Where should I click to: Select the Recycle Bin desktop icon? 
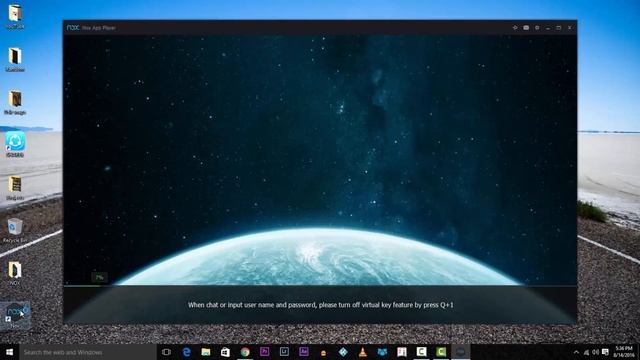pyautogui.click(x=15, y=230)
